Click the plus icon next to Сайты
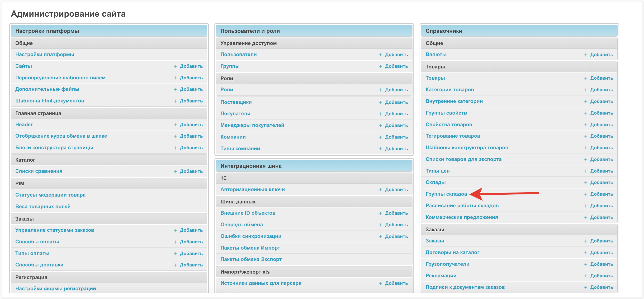The image size is (644, 299). (x=175, y=66)
